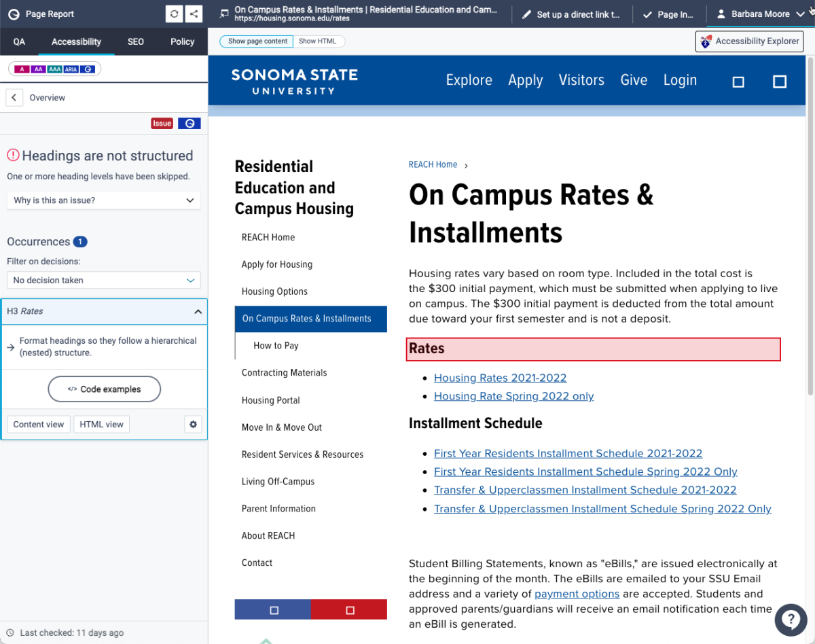Go to Housing Portal
The height and width of the screenshot is (644, 815).
(270, 400)
